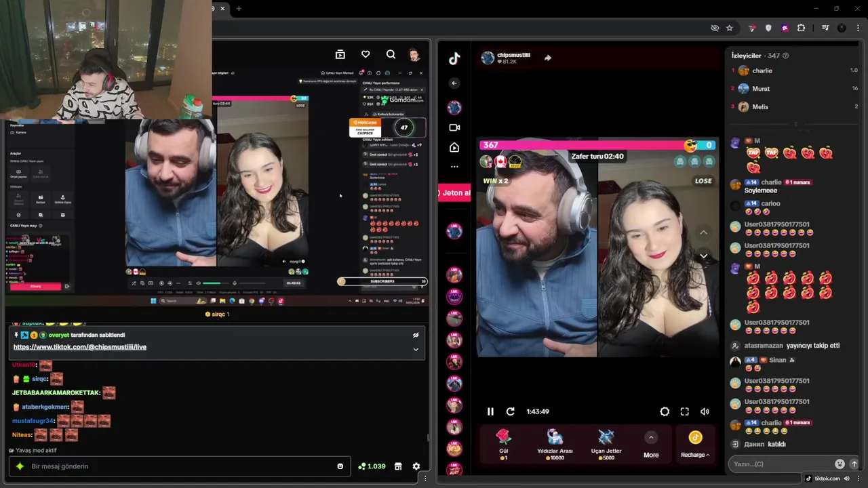Open the Recharge coins menu

tap(695, 445)
